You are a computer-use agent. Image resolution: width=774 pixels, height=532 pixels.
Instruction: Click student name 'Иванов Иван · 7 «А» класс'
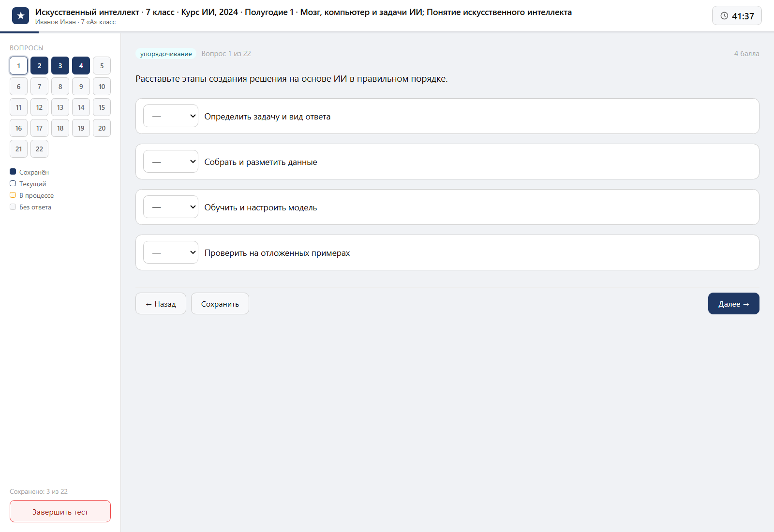click(x=75, y=22)
